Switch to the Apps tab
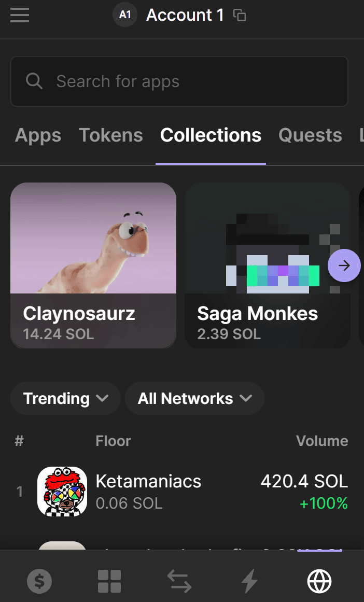 coord(38,135)
